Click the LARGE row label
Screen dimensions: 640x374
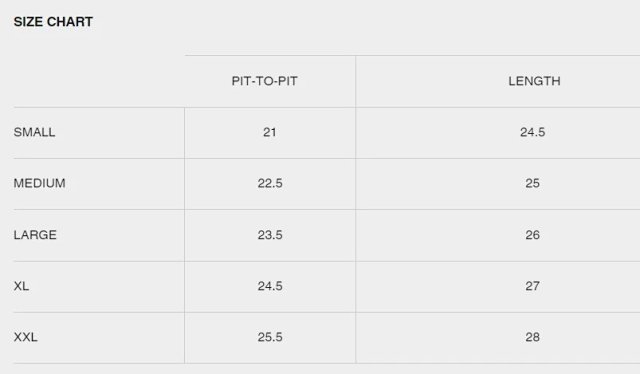pyautogui.click(x=35, y=235)
